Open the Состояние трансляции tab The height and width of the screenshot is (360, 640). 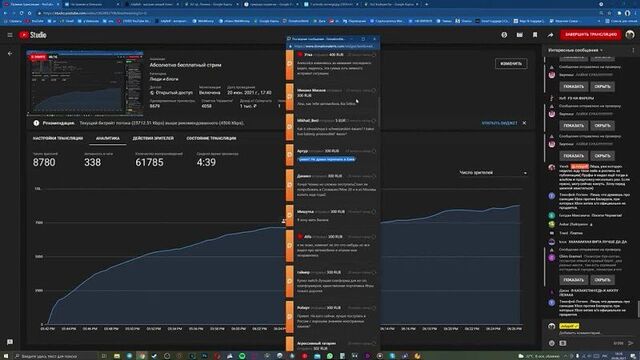tap(211, 138)
